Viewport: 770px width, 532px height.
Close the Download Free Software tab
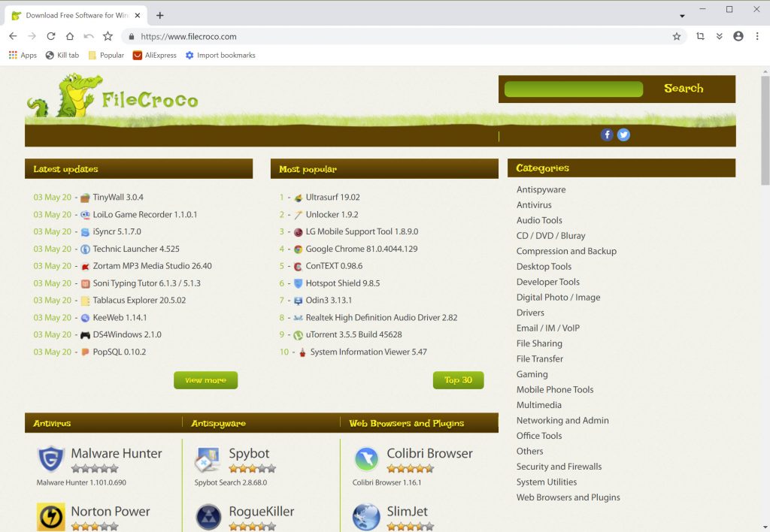tap(138, 15)
